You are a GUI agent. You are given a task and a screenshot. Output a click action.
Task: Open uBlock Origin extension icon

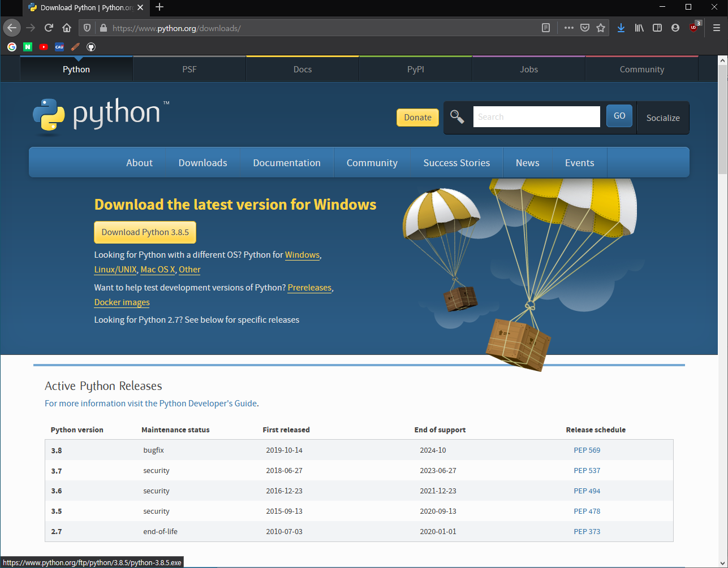click(x=694, y=27)
